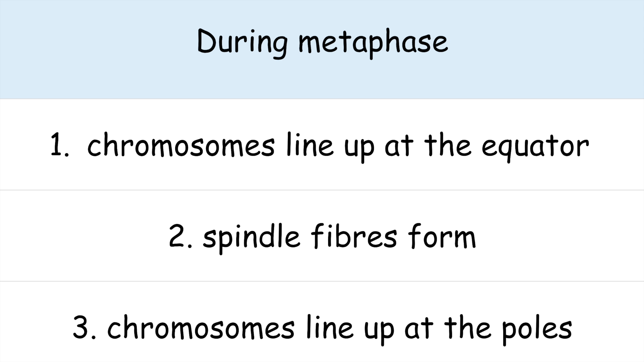Click the word "up" in answer one
Image resolution: width=644 pixels, height=362 pixels.
[359, 147]
